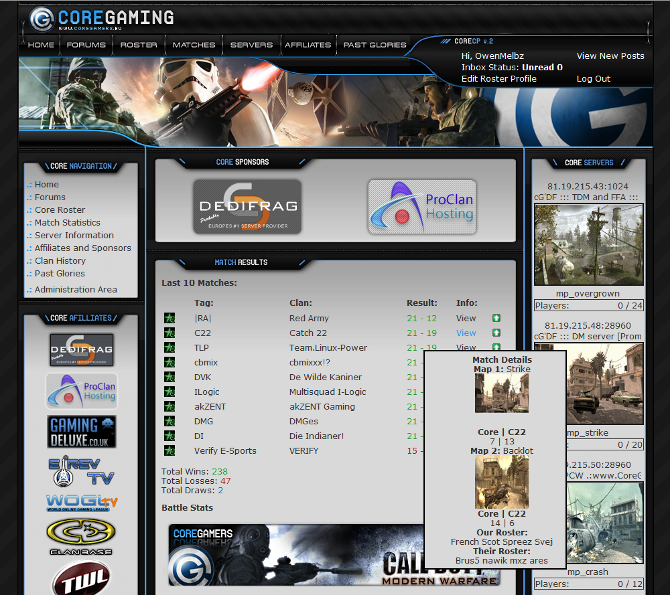Open Edit Roster Profile link
670x595 pixels.
click(499, 79)
